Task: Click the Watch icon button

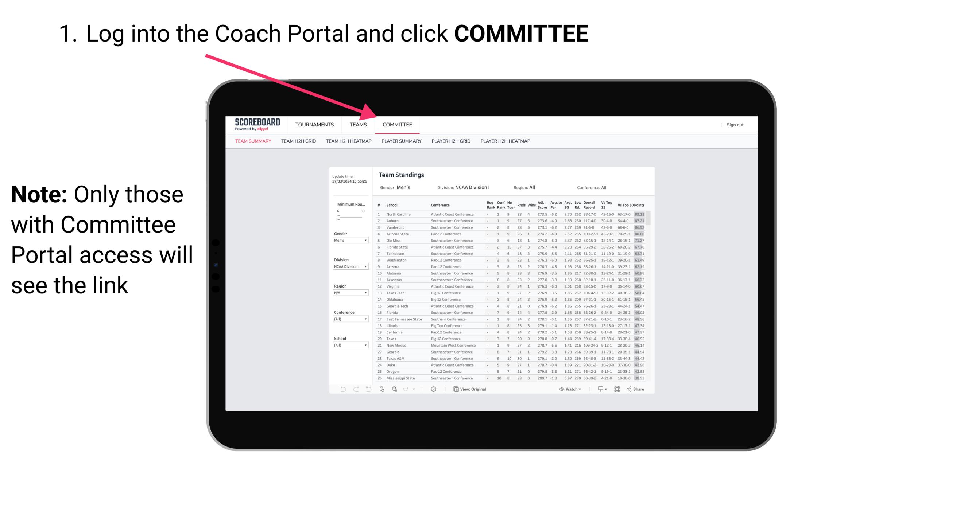Action: [x=561, y=389]
